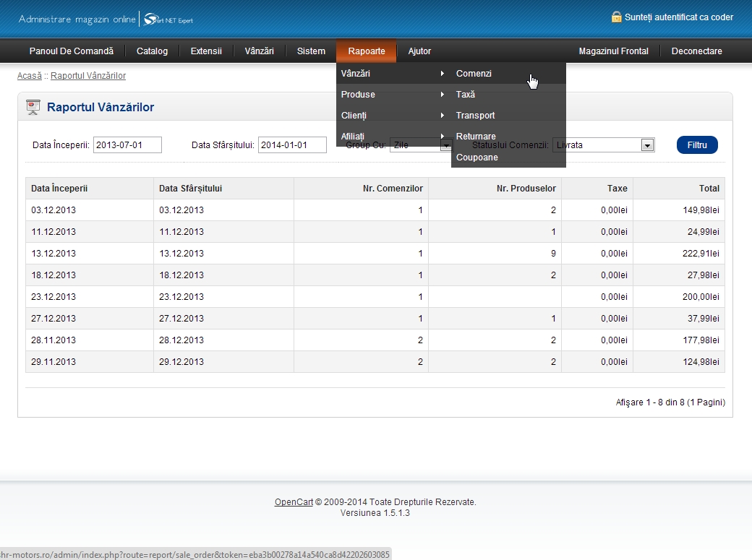This screenshot has width=752, height=560.
Task: Open the Panoul De Comandă dashboard
Action: tap(72, 51)
